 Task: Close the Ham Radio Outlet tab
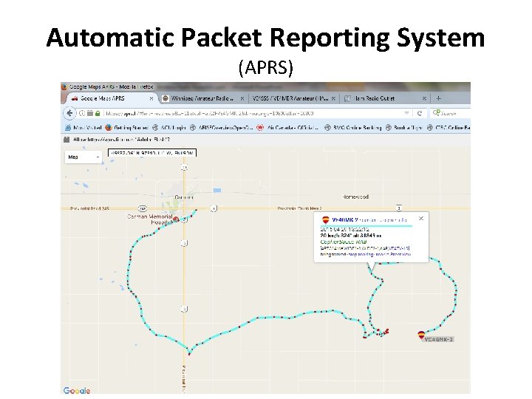coord(424,98)
